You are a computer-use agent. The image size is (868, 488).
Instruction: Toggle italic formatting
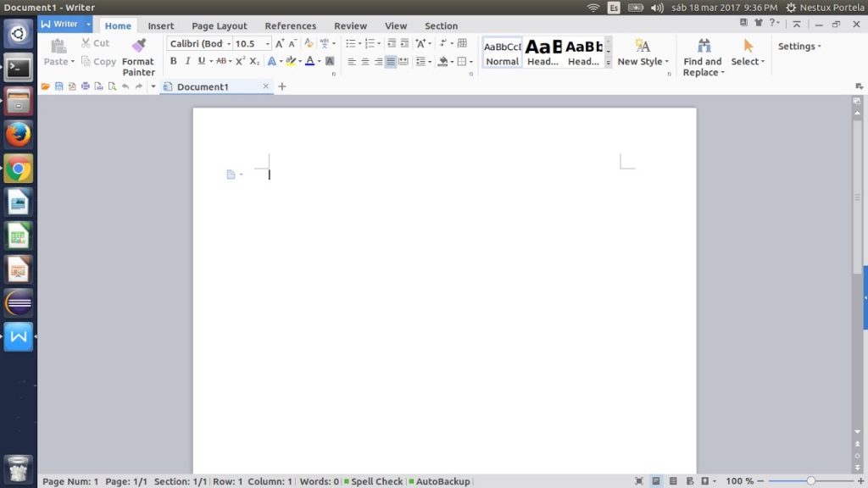(x=188, y=61)
